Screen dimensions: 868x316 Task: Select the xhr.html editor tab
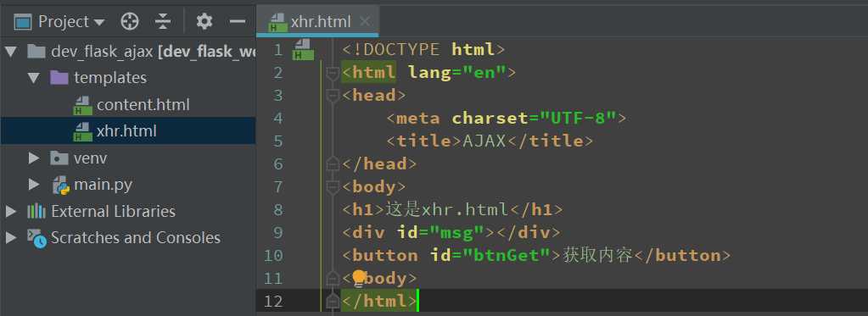coord(316,21)
